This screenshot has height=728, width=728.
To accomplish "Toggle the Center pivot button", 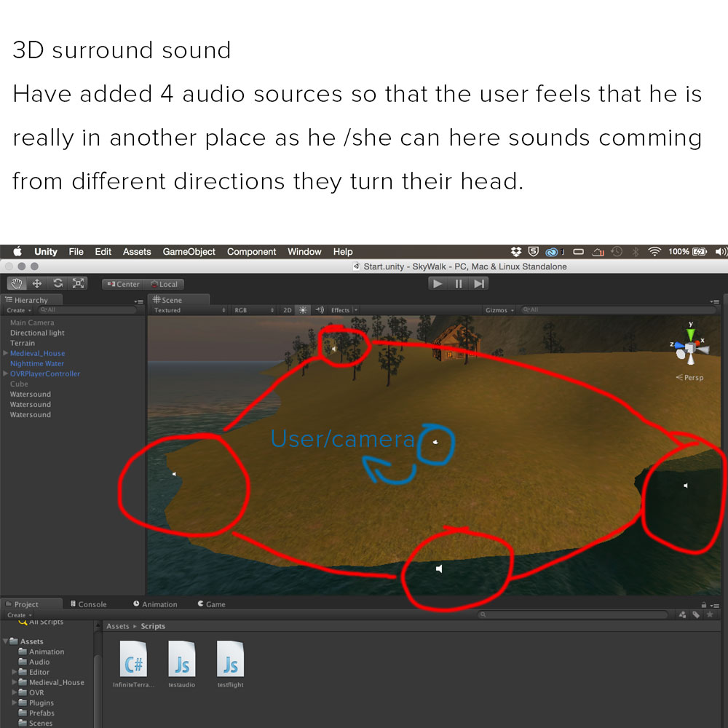I will (x=124, y=285).
